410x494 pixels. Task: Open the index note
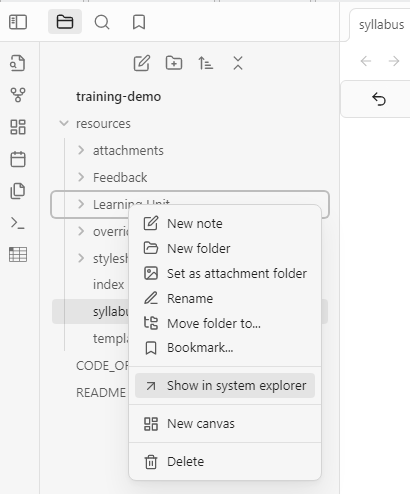coord(108,285)
